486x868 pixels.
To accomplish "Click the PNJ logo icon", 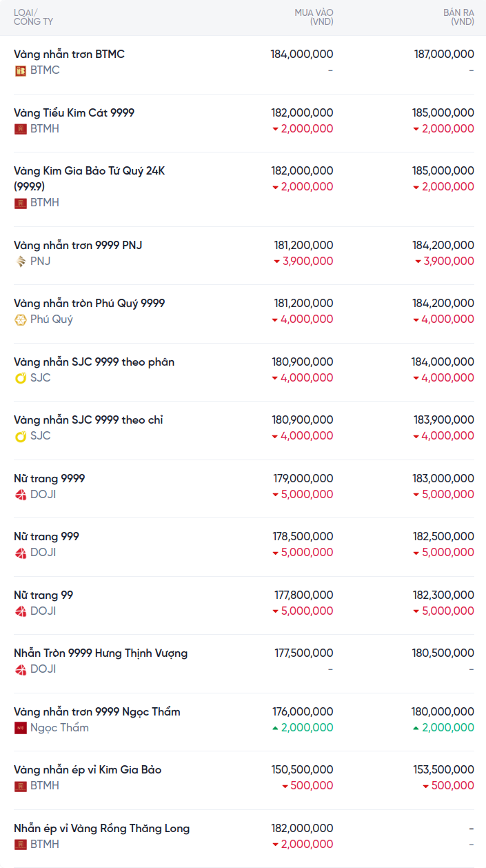I will pyautogui.click(x=21, y=262).
